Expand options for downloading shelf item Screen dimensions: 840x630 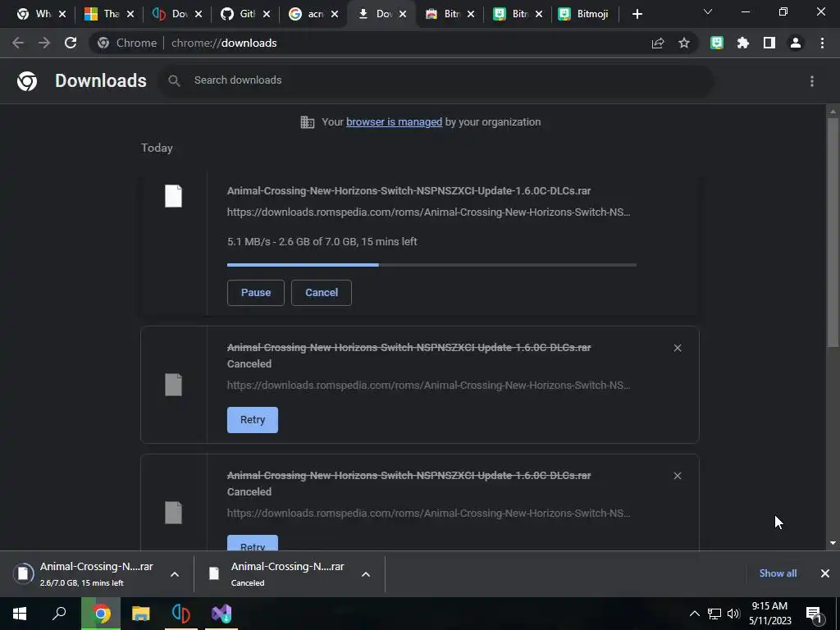click(x=175, y=574)
